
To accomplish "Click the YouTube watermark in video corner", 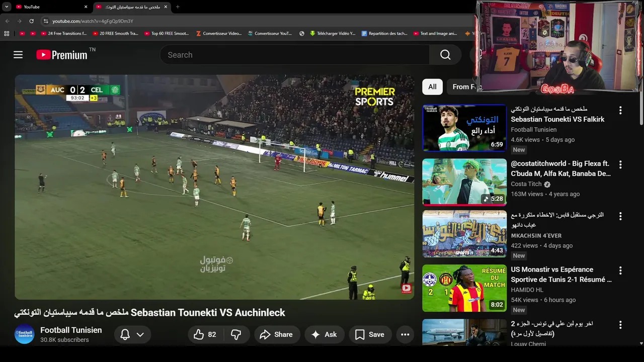I will point(406,289).
